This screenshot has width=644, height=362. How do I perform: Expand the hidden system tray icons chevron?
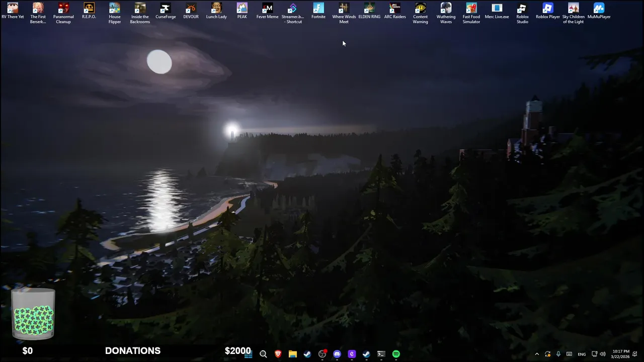(x=537, y=354)
